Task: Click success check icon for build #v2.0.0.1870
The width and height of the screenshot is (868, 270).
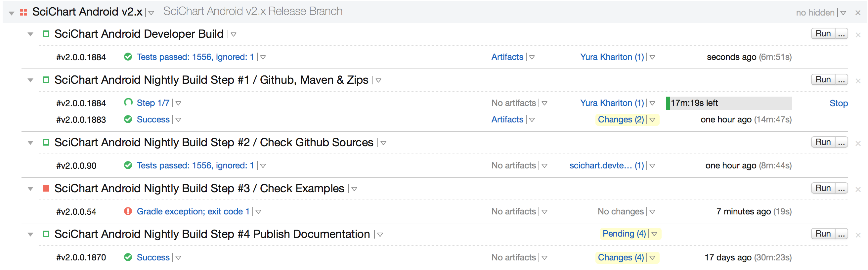Action: point(128,257)
